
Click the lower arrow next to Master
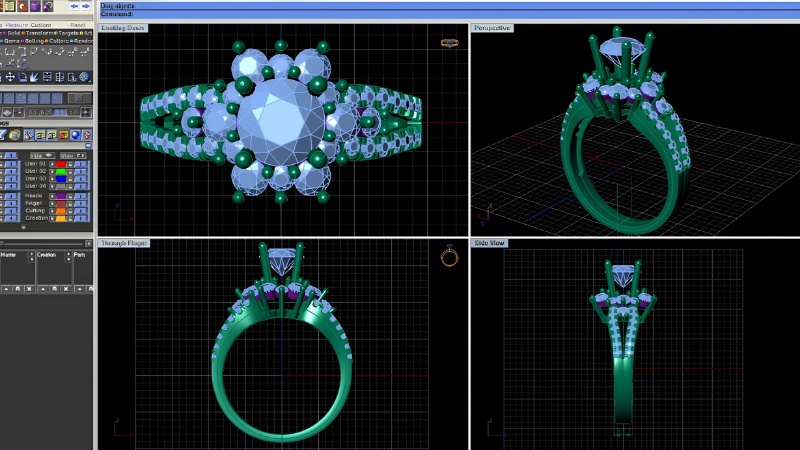point(32,259)
